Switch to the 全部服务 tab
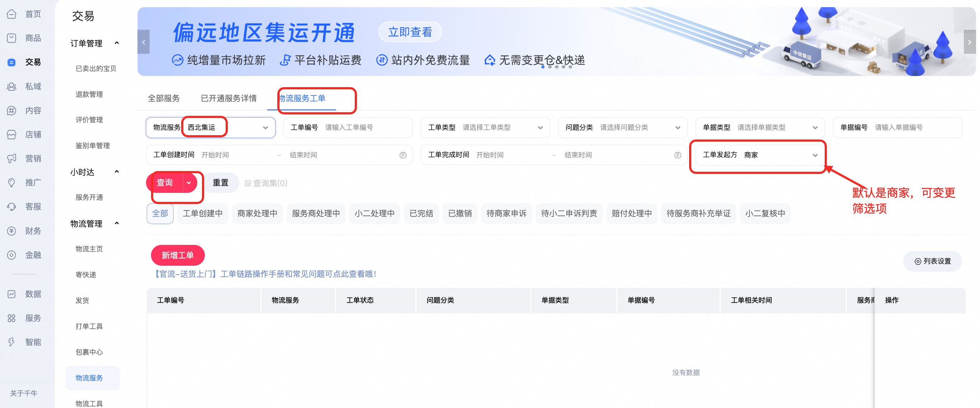This screenshot has width=980, height=408. coord(164,99)
